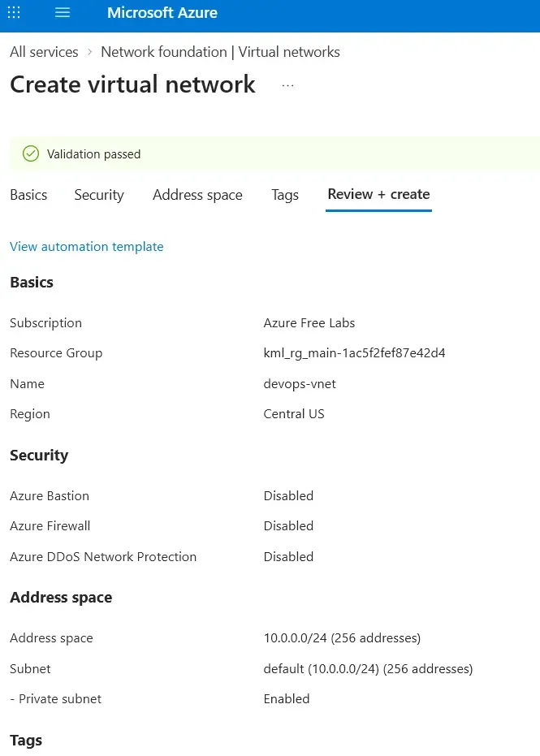Click the Validation passed message text
Viewport: 540px width, 756px height.
[94, 154]
